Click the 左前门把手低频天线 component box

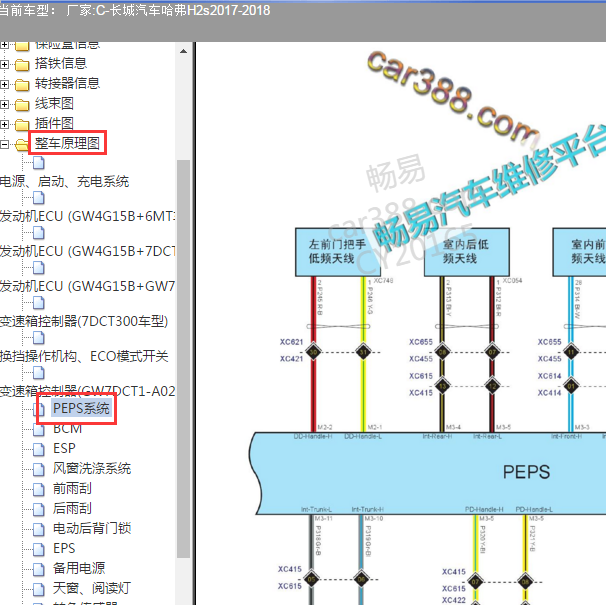(x=338, y=252)
